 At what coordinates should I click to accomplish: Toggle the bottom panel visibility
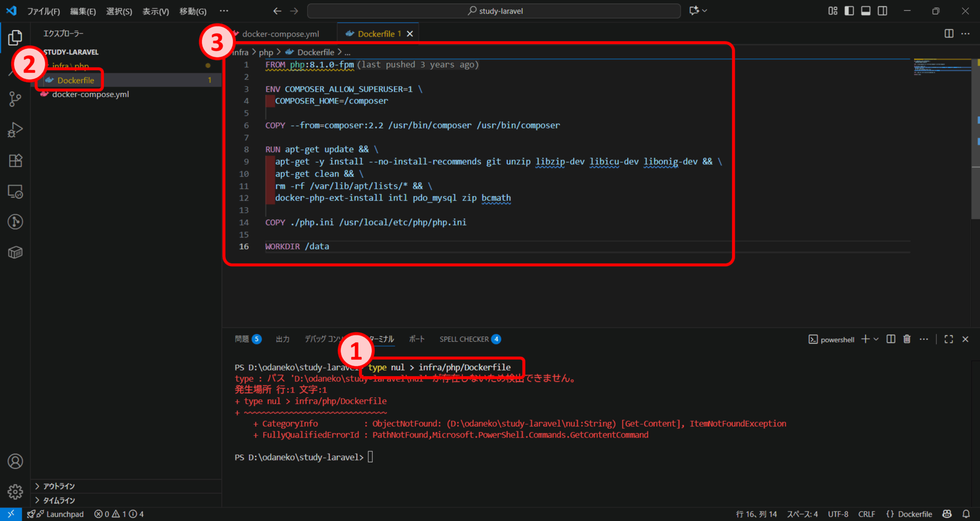pyautogui.click(x=866, y=11)
